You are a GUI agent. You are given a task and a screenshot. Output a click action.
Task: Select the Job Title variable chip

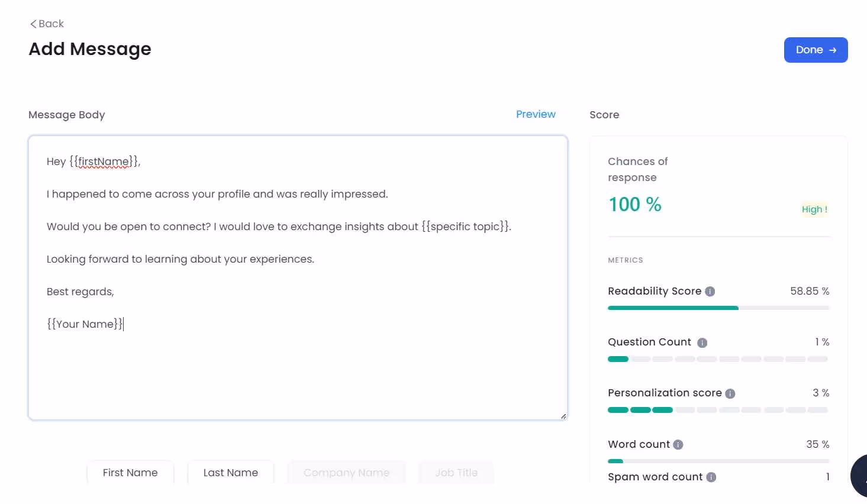point(456,472)
